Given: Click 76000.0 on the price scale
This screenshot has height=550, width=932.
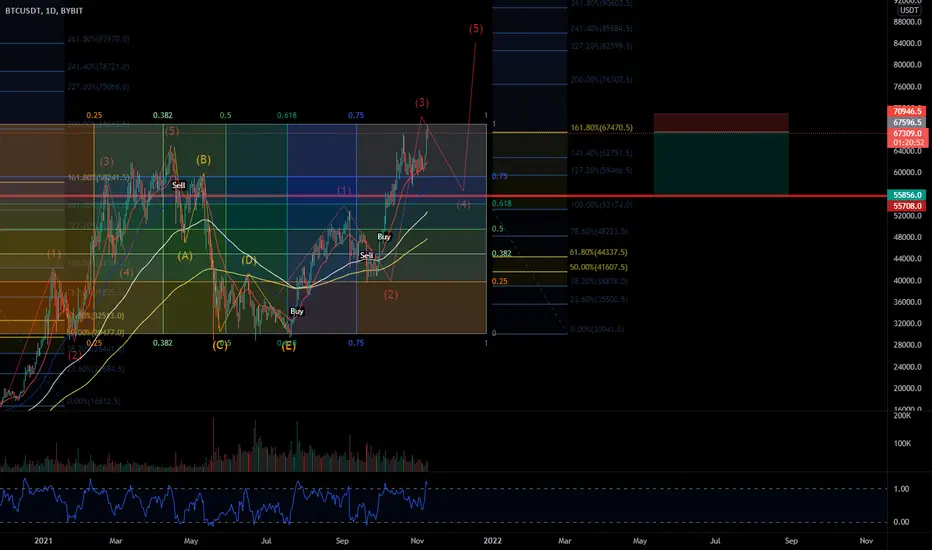Looking at the screenshot, I should [907, 87].
